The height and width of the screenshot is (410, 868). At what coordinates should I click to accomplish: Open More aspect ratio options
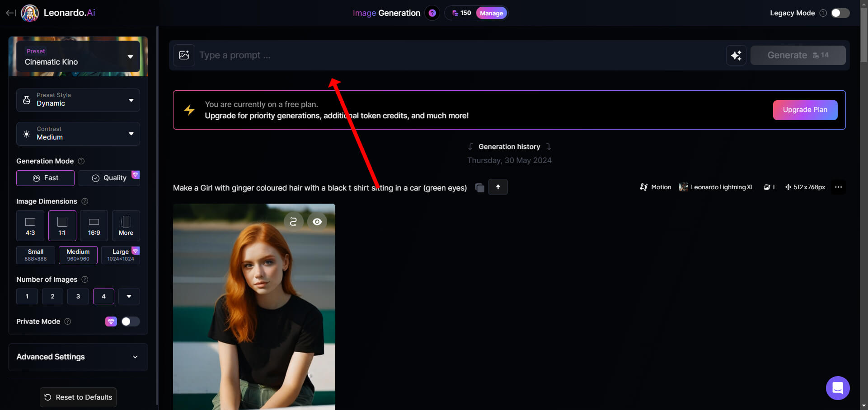coord(126,226)
